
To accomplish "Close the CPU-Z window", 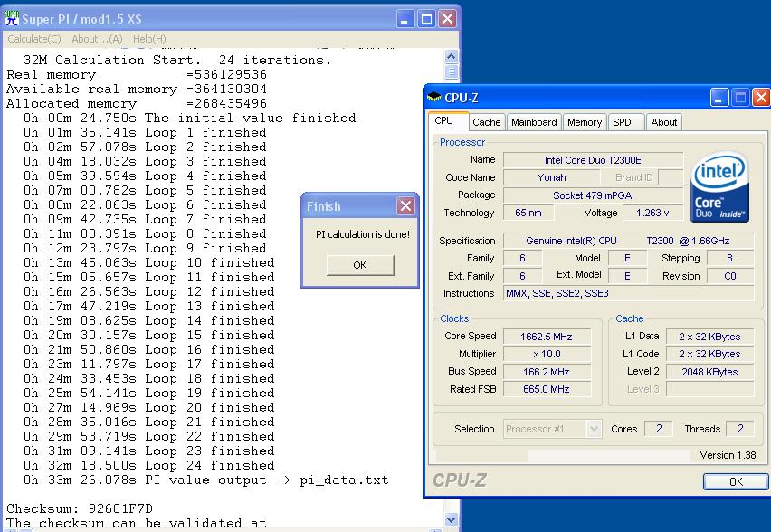I will coord(761,98).
